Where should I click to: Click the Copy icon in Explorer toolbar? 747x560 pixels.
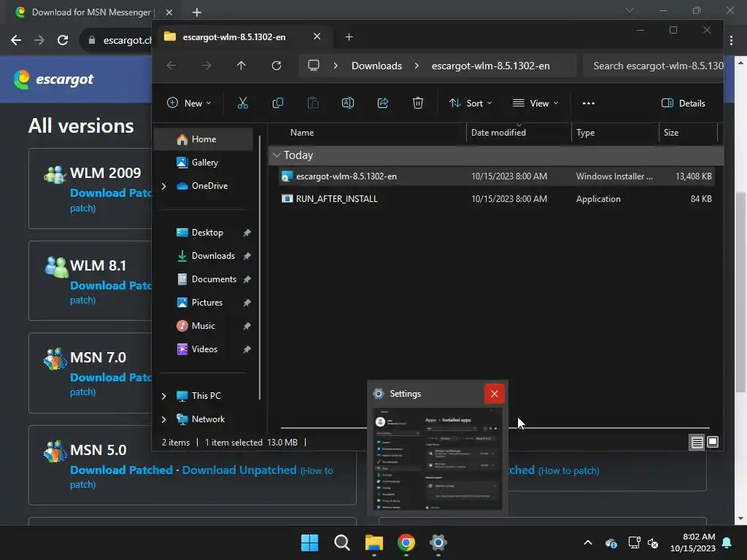pyautogui.click(x=278, y=103)
